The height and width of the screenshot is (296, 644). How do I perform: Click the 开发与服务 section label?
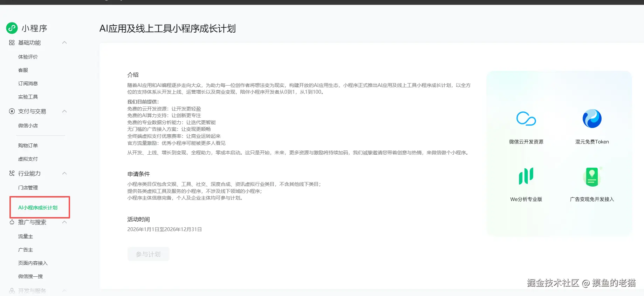coord(32,291)
